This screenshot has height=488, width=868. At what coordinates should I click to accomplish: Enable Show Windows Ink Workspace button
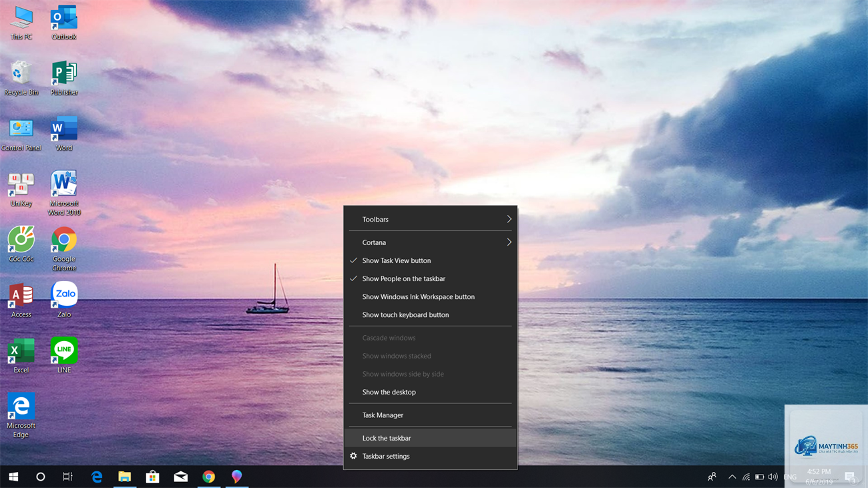[431, 296]
